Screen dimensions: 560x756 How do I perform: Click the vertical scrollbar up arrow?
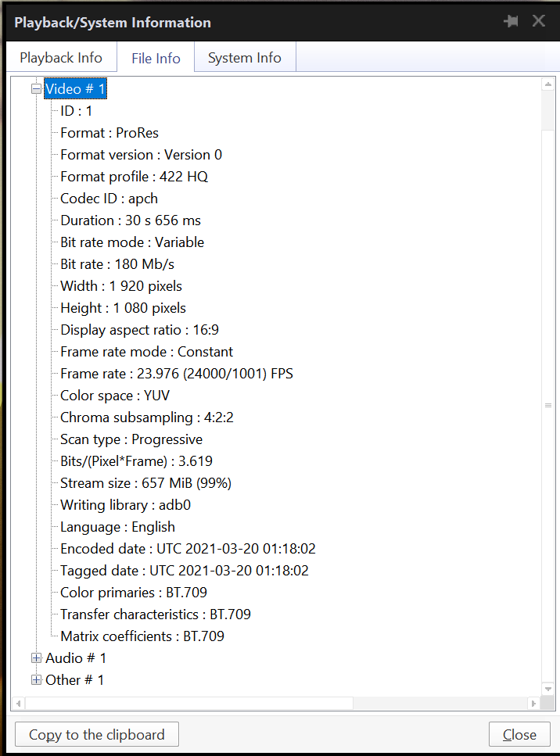548,84
